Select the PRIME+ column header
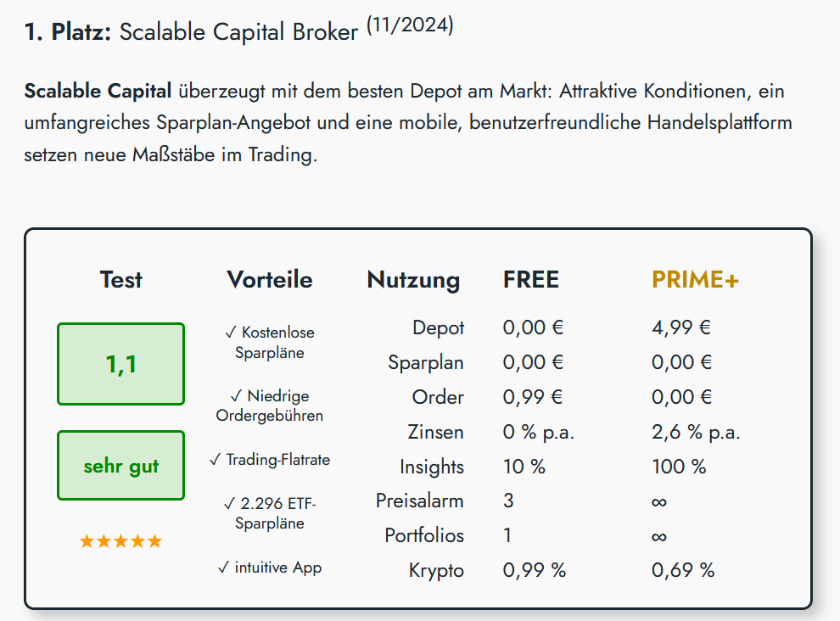Screen dimensions: 840x621 coord(695,280)
